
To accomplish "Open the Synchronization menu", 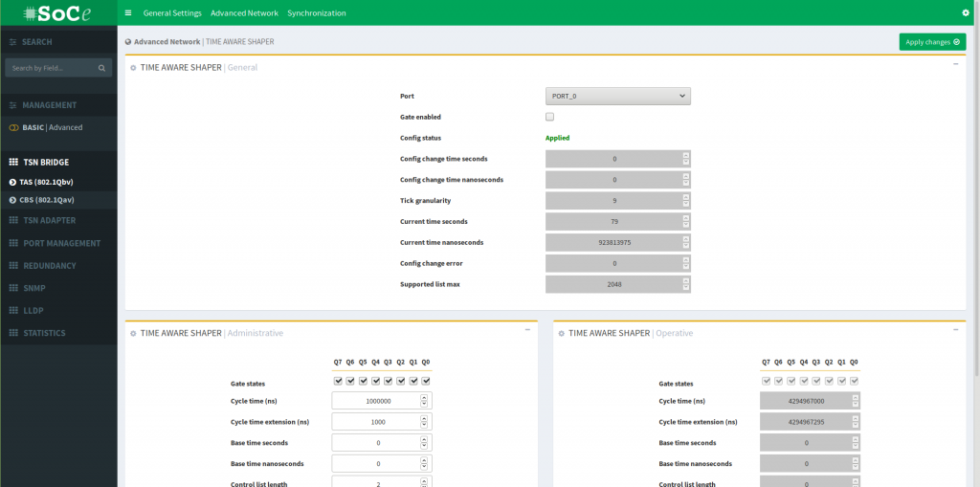I will click(317, 13).
